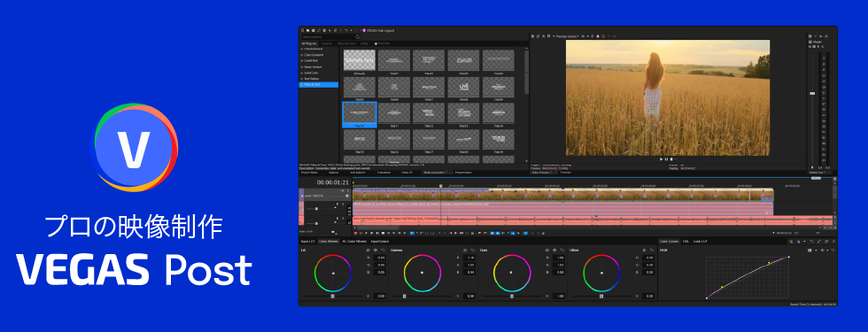Open the Titles and Text filter tab
The image size is (868, 332).
pos(346,43)
